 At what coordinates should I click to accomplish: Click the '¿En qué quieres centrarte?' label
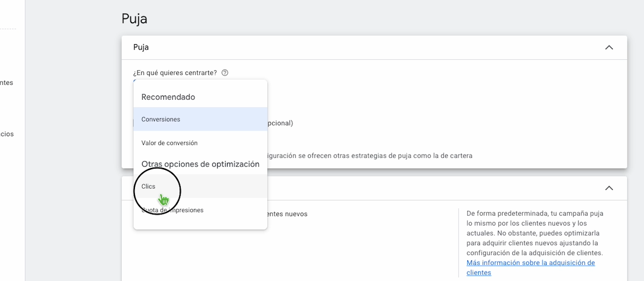point(175,73)
